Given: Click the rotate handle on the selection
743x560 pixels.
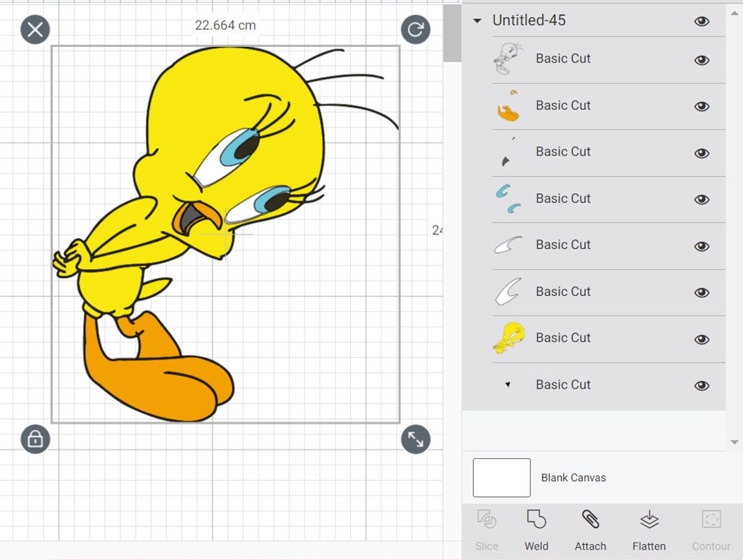Looking at the screenshot, I should (x=416, y=30).
